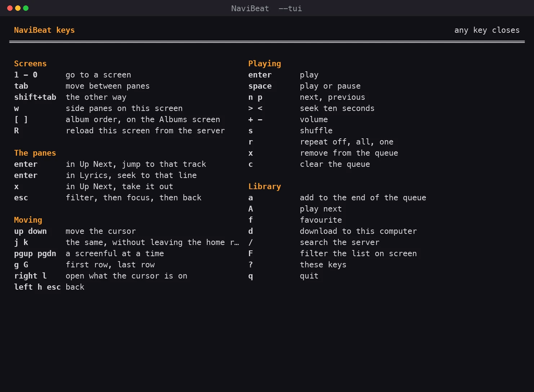Click the 'NaviBeat keys' header title
The height and width of the screenshot is (392, 534).
[44, 30]
